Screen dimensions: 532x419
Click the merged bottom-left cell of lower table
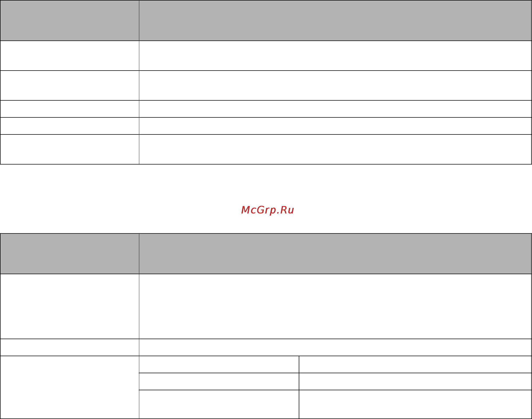(69, 387)
